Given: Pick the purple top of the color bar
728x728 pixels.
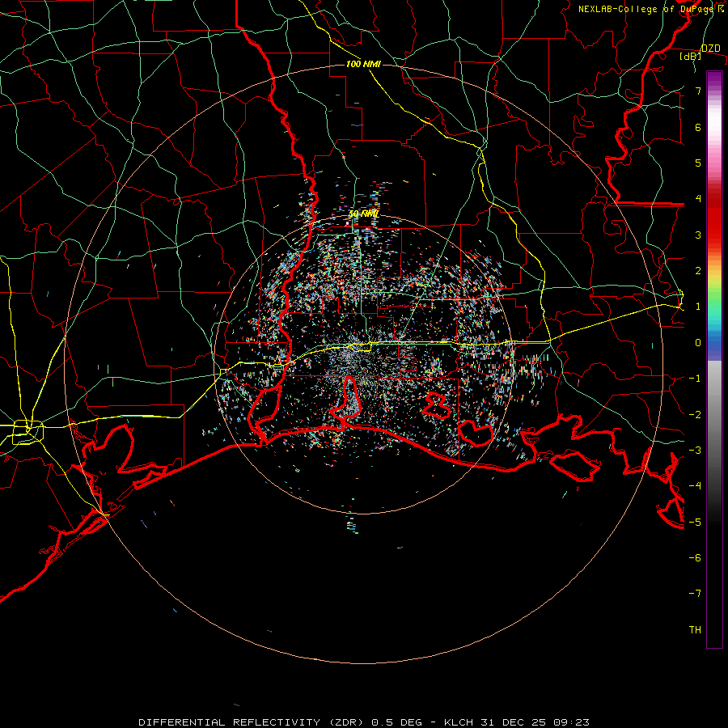Looking at the screenshot, I should (x=714, y=79).
